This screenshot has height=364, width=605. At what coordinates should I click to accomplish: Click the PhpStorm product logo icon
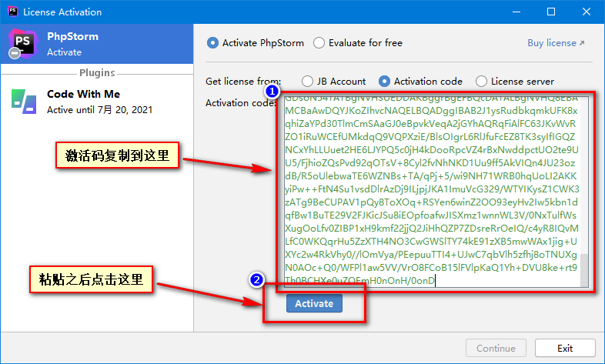(x=23, y=43)
